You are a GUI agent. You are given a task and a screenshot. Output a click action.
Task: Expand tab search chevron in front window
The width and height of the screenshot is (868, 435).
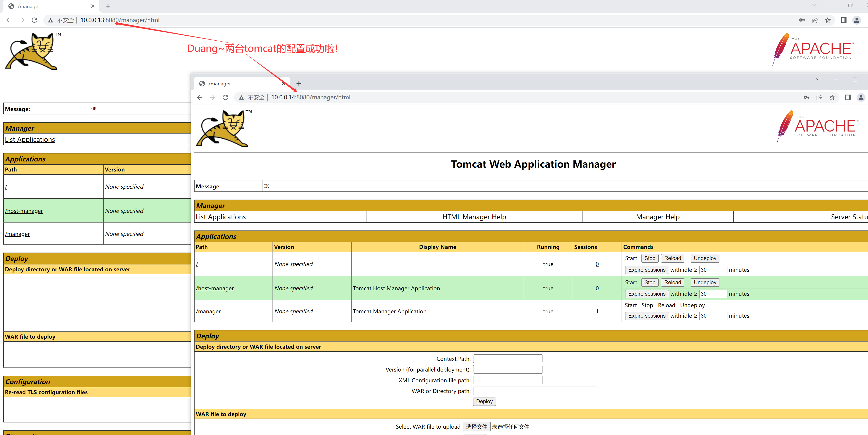818,79
